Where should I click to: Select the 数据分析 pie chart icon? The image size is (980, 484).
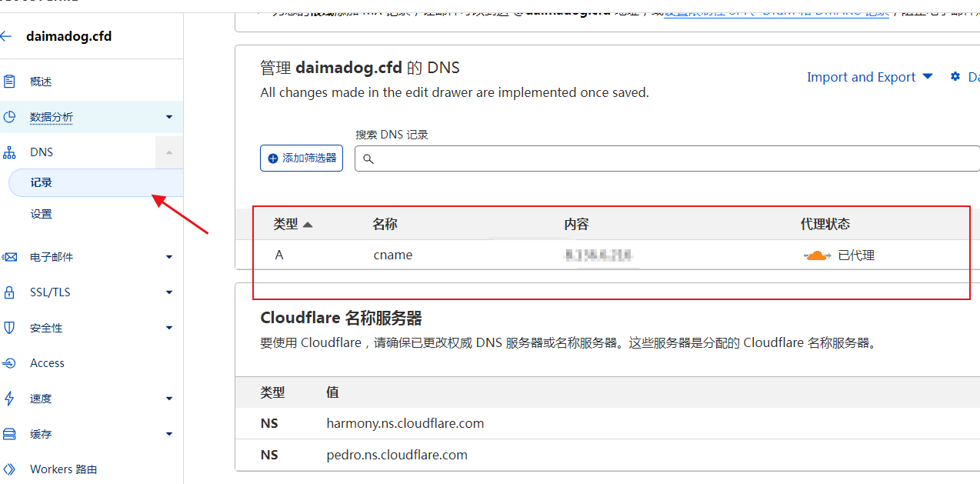(x=9, y=117)
